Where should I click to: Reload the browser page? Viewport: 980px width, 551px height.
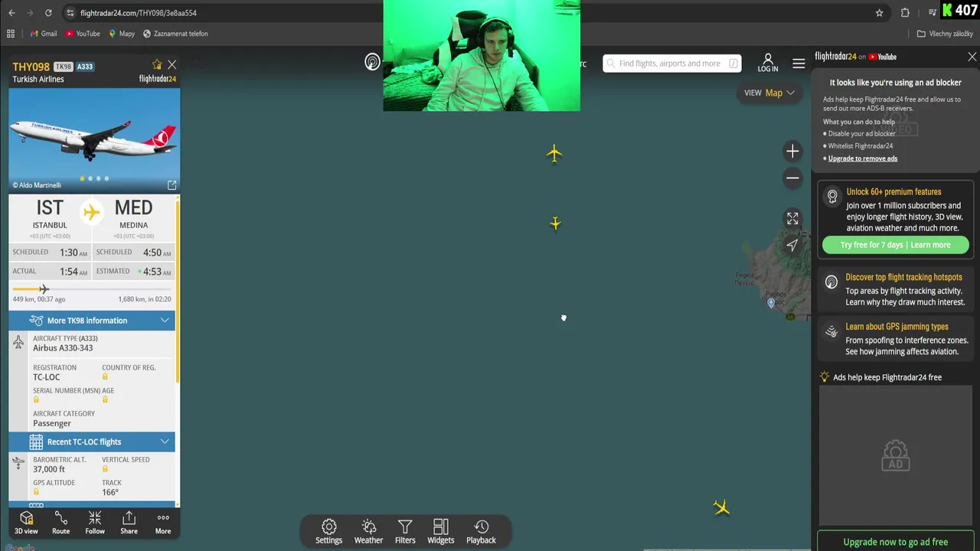[x=48, y=13]
